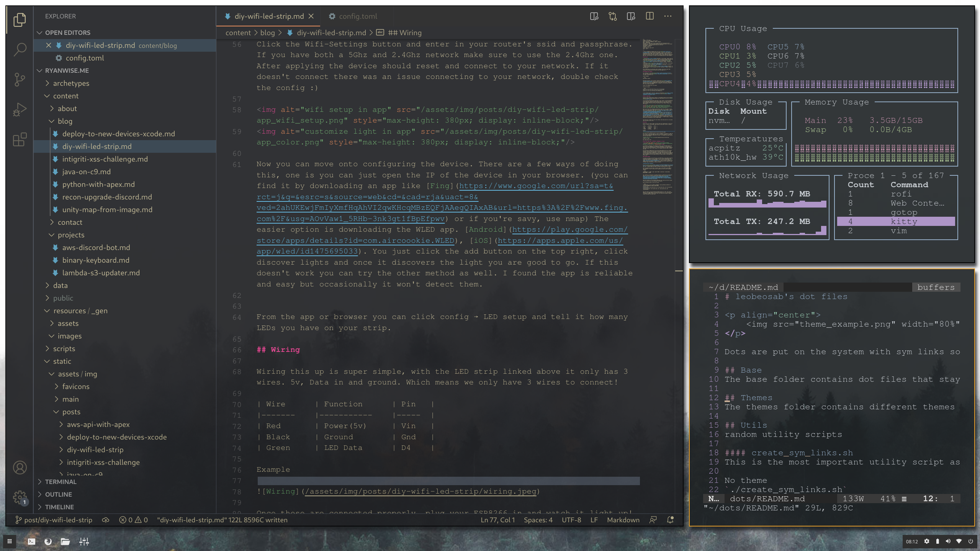The image size is (980, 551).
Task: Open java-on-c9.md in the explorer
Action: click(86, 172)
